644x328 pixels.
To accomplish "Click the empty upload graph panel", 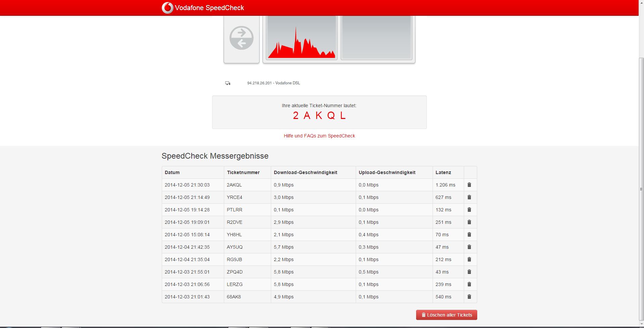I will (376, 38).
